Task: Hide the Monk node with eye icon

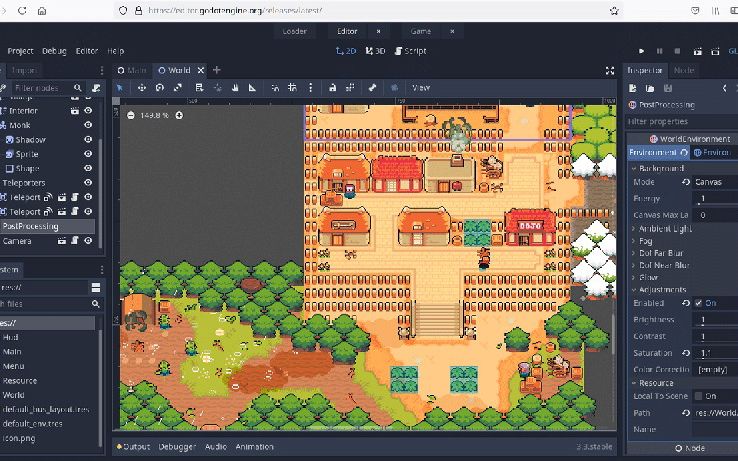Action: 88,125
